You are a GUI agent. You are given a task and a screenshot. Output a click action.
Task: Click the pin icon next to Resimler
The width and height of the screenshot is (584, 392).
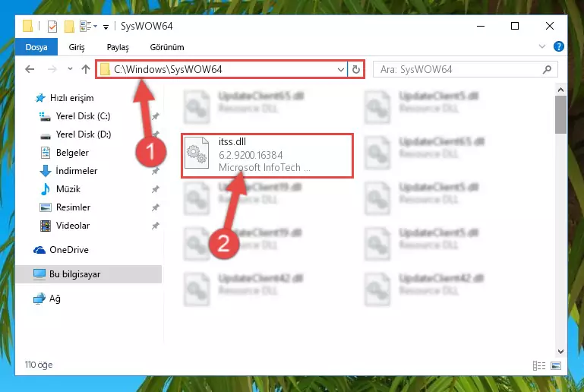pos(156,208)
